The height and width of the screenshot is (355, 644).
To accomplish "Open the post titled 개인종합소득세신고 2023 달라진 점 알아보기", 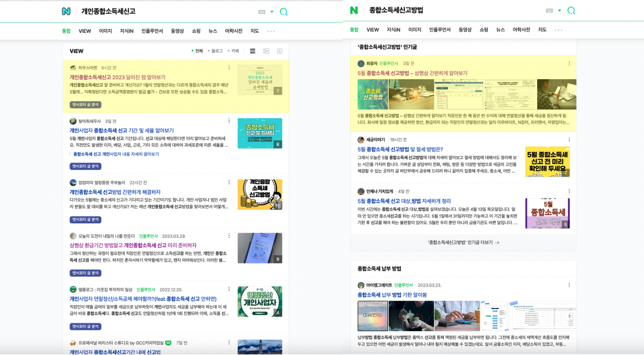I will click(119, 76).
